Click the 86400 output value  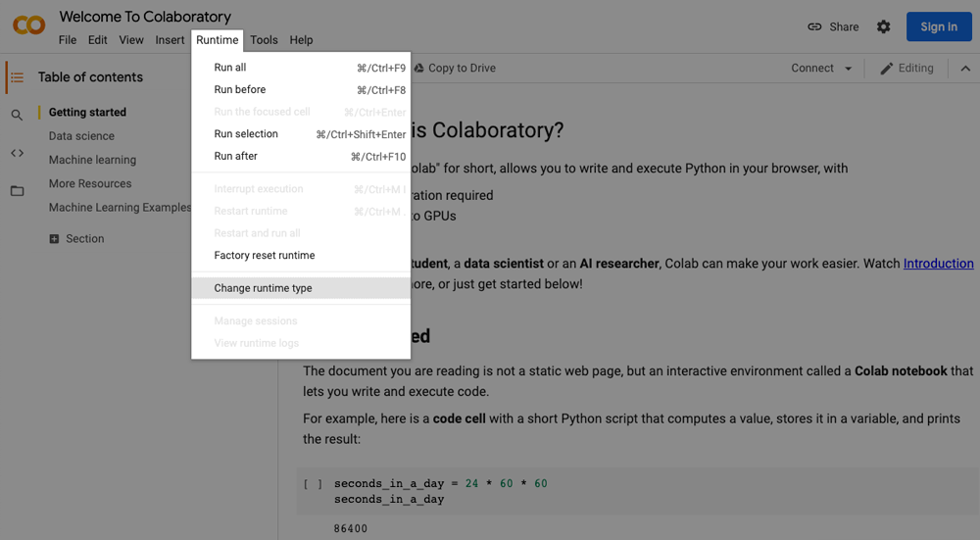tap(351, 529)
